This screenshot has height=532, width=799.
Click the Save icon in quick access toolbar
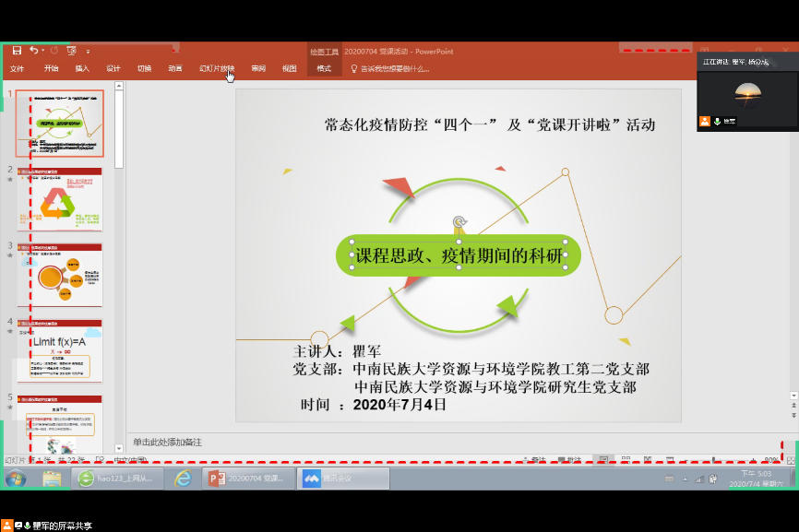coord(17,51)
